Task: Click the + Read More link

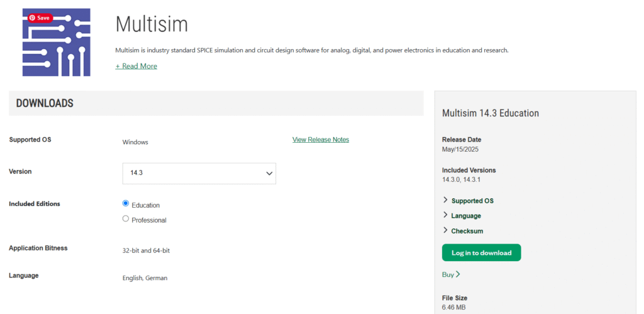Action: 136,66
